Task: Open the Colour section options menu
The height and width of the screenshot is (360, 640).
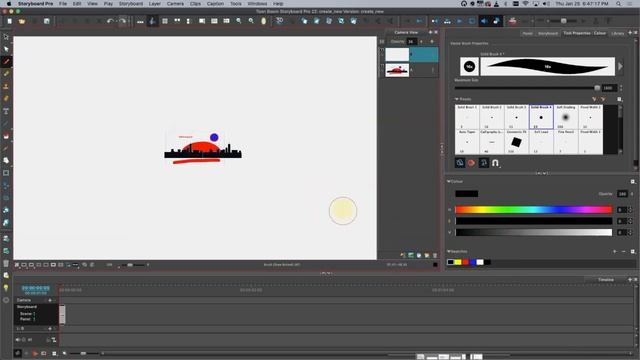Action: coord(633,182)
